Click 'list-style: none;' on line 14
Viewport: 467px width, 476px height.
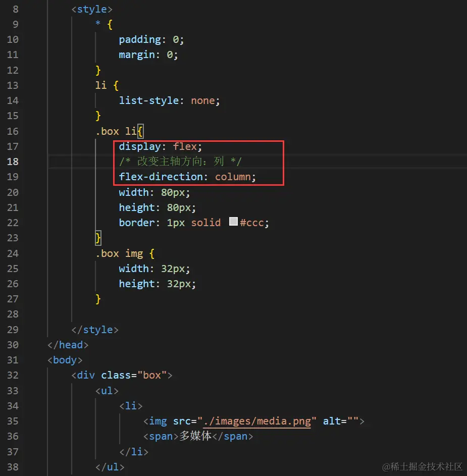[x=169, y=100]
